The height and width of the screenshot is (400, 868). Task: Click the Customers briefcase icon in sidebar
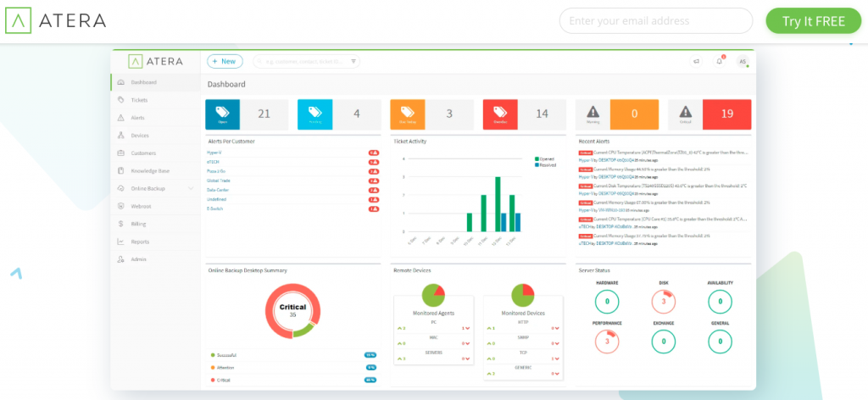click(x=120, y=153)
